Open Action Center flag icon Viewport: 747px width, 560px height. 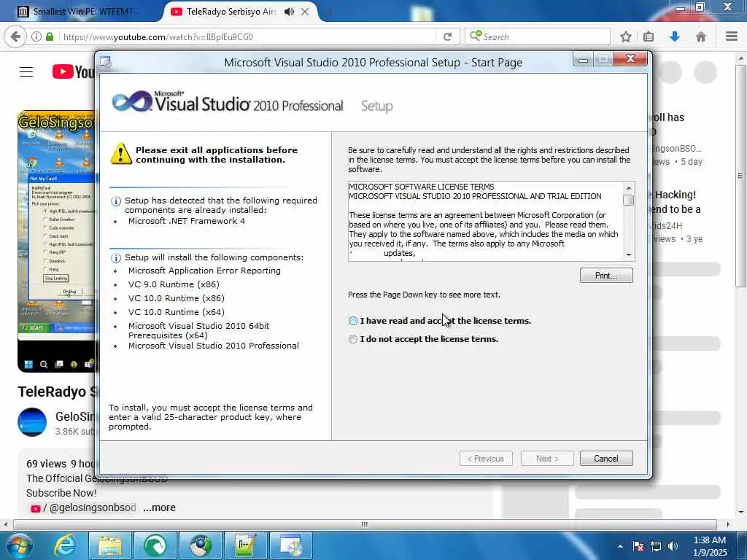coord(638,546)
